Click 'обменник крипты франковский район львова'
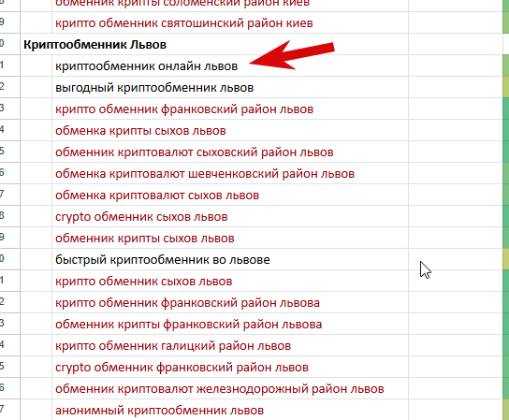 click(x=230, y=324)
